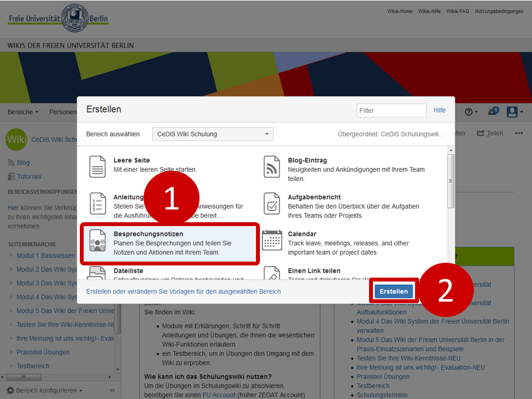Choose the Blog-Eintrag RSS icon
The width and height of the screenshot is (532, 399).
tap(272, 167)
